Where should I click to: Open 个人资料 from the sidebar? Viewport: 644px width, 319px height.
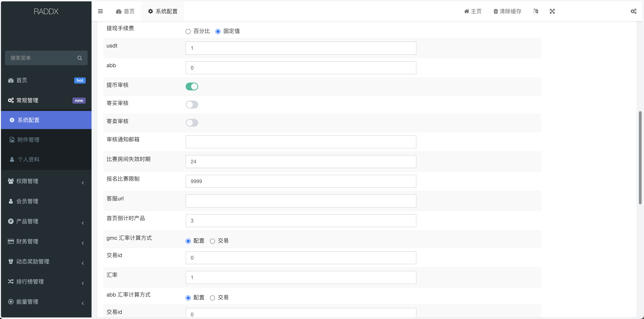pyautogui.click(x=28, y=159)
